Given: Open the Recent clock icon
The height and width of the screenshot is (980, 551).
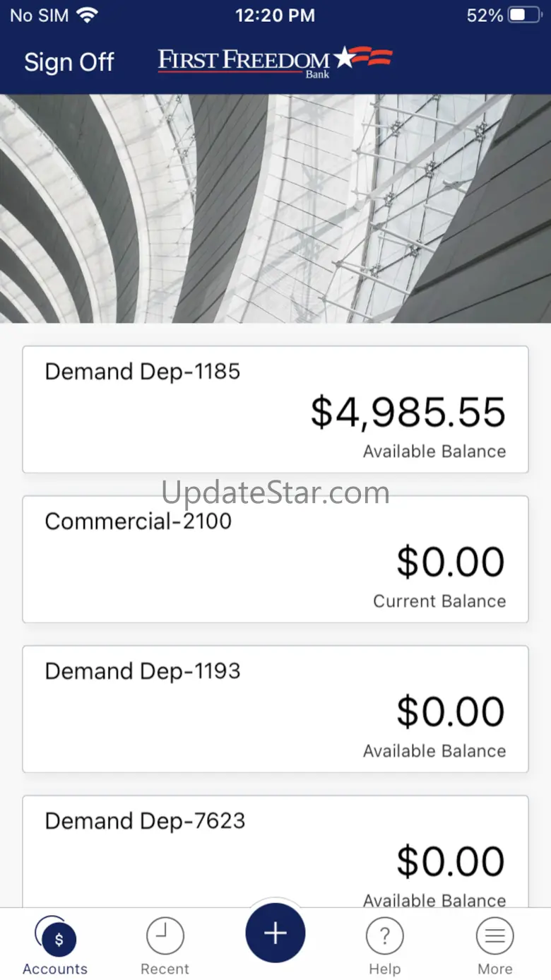Looking at the screenshot, I should 165,936.
